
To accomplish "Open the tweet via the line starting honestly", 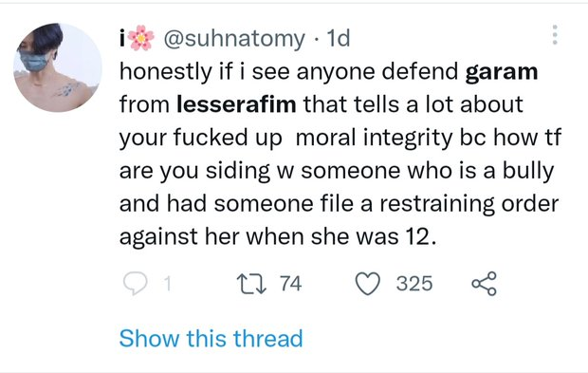I will [x=328, y=71].
